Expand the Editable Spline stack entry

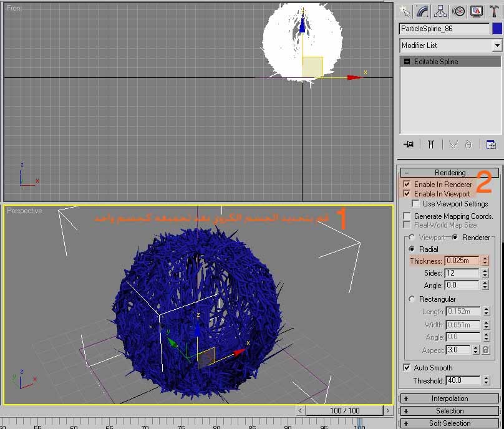[x=407, y=61]
